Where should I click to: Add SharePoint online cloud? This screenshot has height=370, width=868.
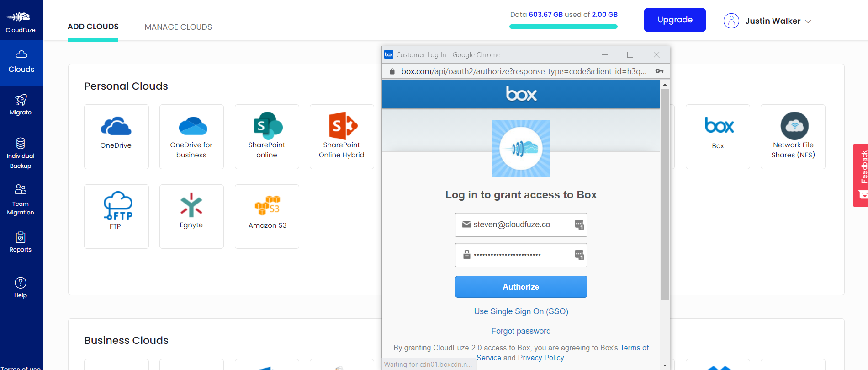(267, 137)
